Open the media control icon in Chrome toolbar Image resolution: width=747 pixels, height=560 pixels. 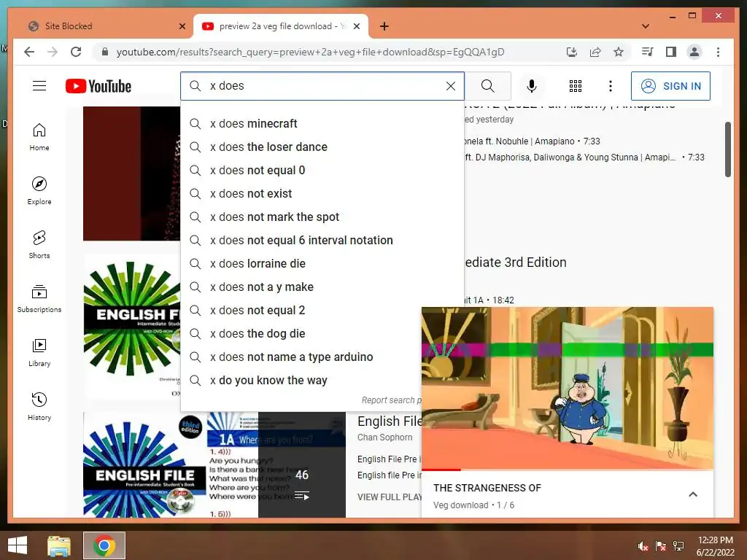click(647, 52)
